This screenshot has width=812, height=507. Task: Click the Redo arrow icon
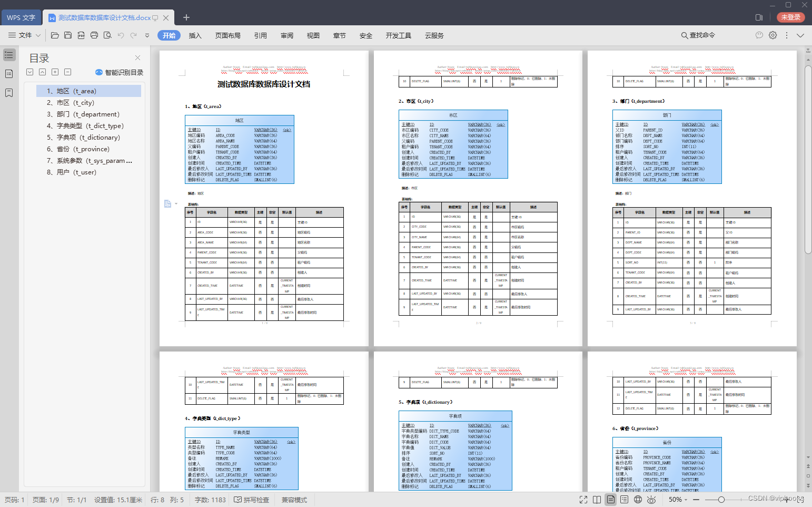tap(133, 35)
